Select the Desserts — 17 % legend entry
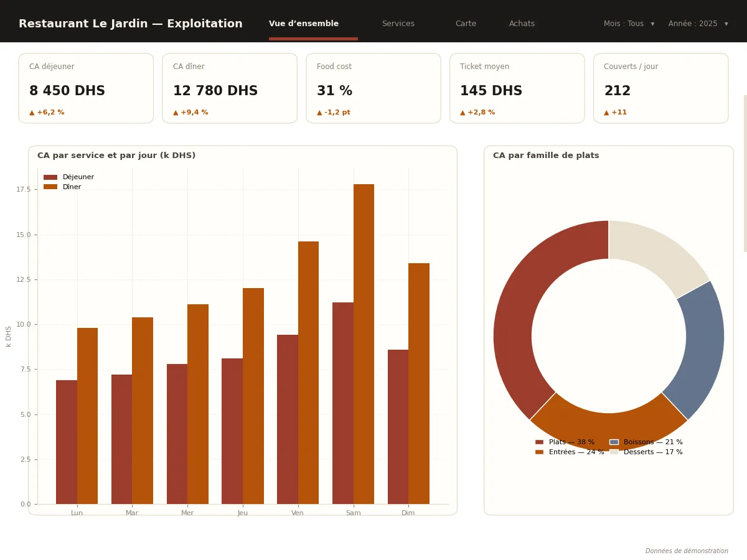747x560 pixels. tap(646, 452)
